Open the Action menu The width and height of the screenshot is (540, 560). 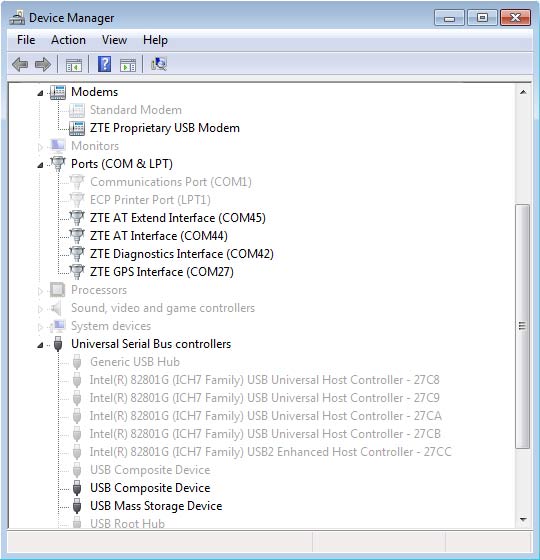pos(69,40)
